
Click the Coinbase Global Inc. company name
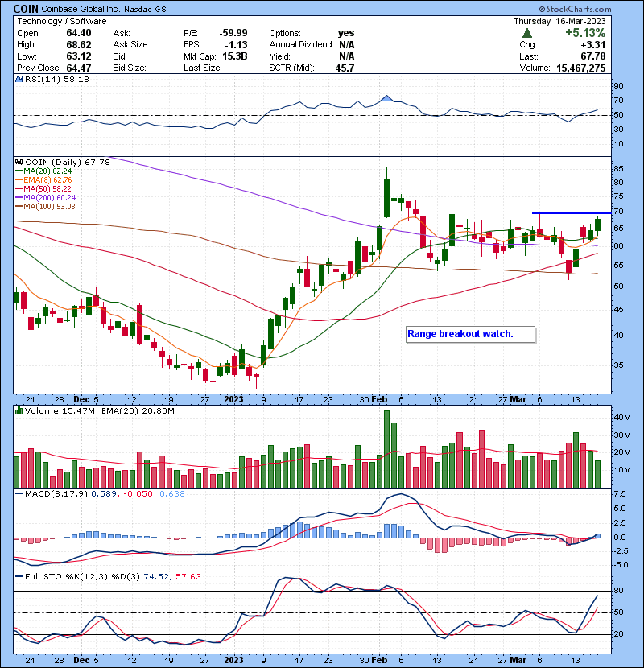(x=81, y=9)
